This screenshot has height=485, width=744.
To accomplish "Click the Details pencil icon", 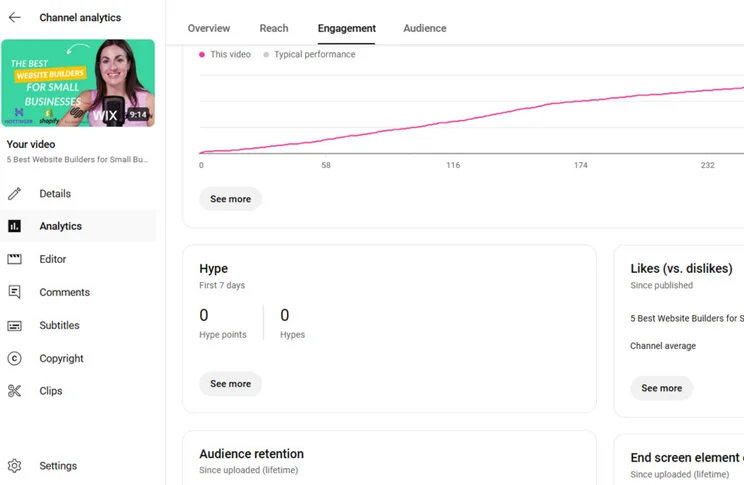I will point(14,194).
